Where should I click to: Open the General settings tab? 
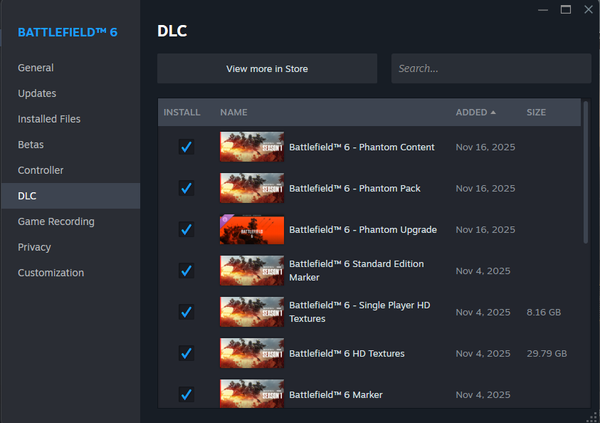point(36,68)
